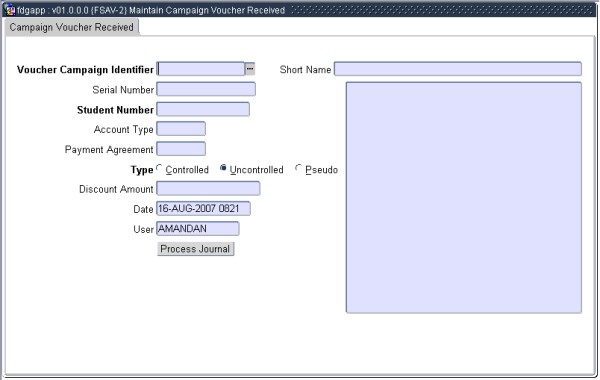Viewport: 600px width, 380px height.
Task: Open the Voucher Campaign Identifier lookup button
Action: point(250,69)
